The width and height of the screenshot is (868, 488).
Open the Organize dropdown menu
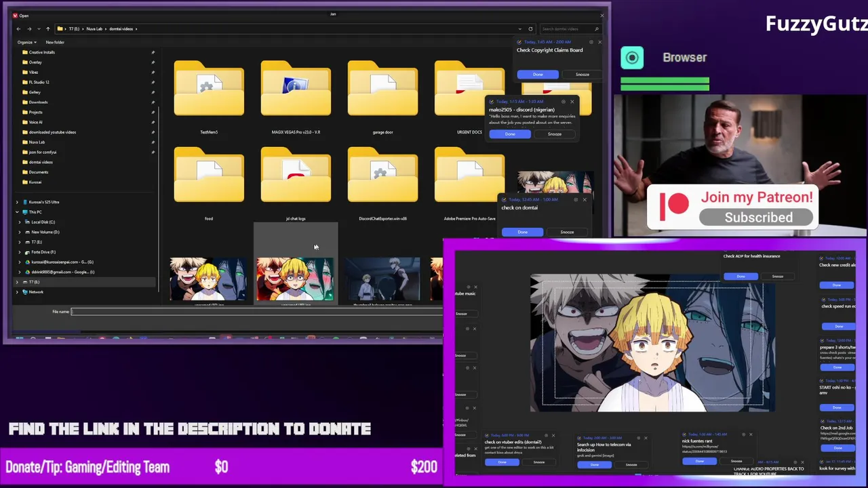26,42
